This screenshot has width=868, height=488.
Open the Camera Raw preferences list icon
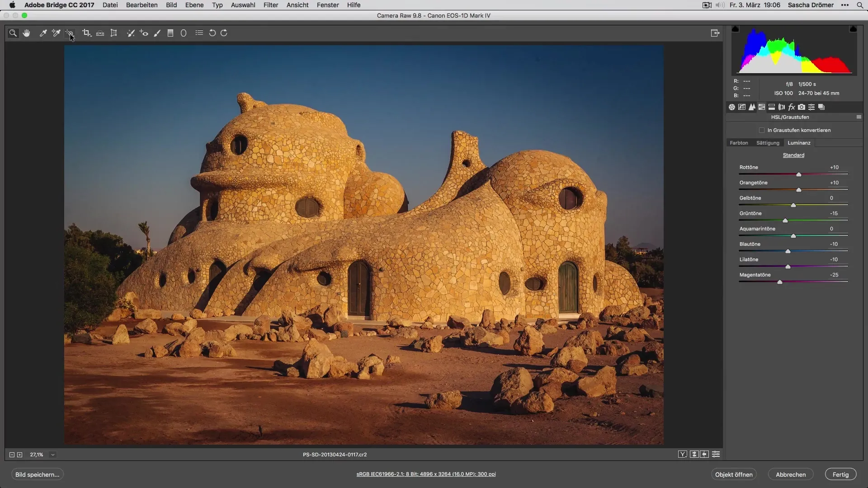click(199, 33)
